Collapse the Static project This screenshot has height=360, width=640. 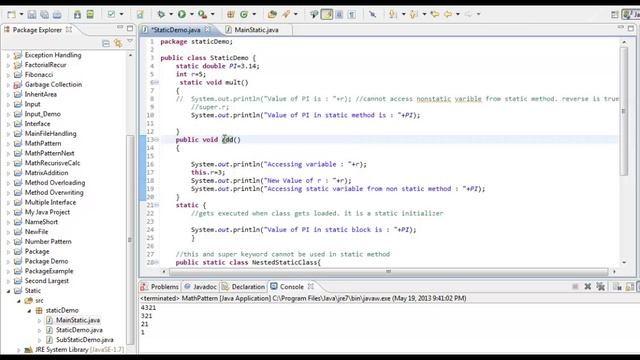8,291
